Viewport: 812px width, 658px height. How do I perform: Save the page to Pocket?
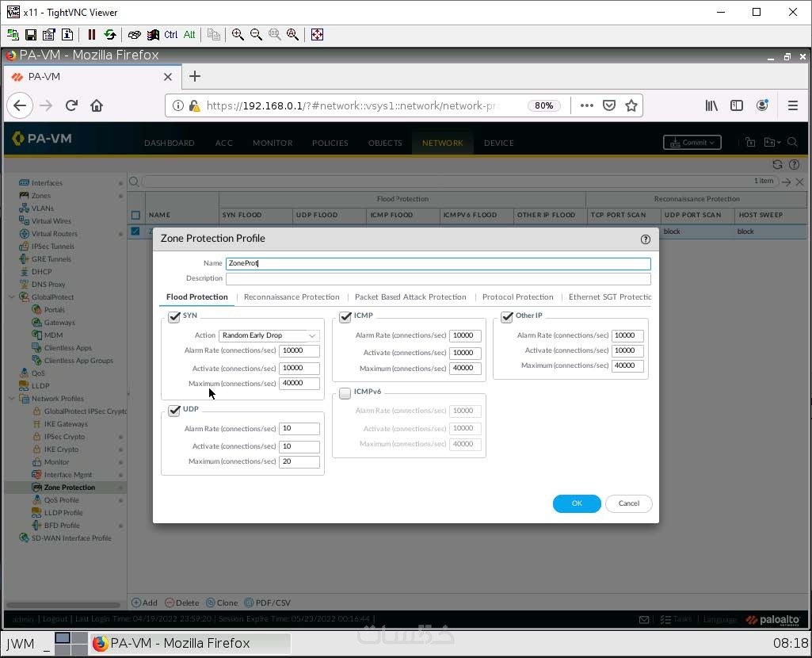[x=609, y=105]
